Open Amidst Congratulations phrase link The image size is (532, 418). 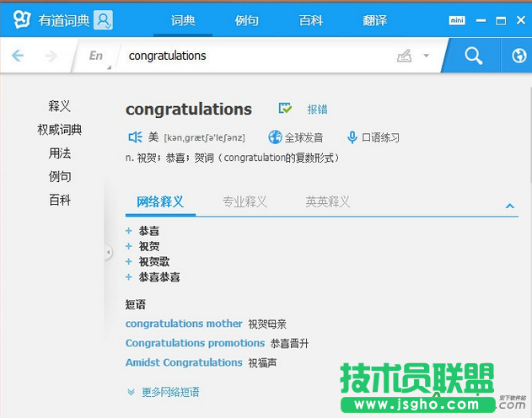click(x=184, y=362)
